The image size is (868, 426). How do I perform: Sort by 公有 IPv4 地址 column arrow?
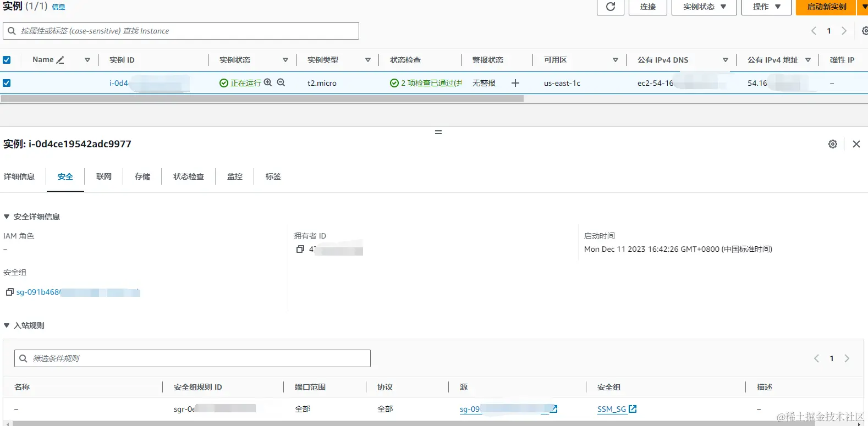pos(808,60)
